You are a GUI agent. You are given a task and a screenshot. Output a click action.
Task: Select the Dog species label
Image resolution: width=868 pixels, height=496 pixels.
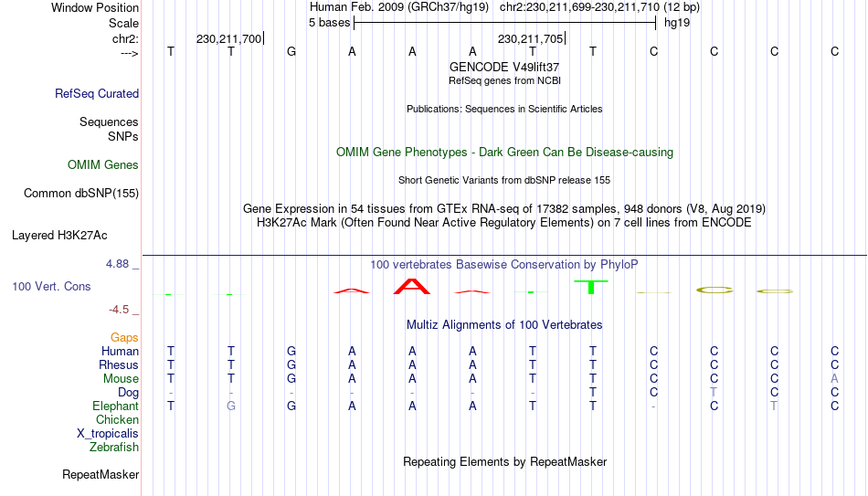129,393
